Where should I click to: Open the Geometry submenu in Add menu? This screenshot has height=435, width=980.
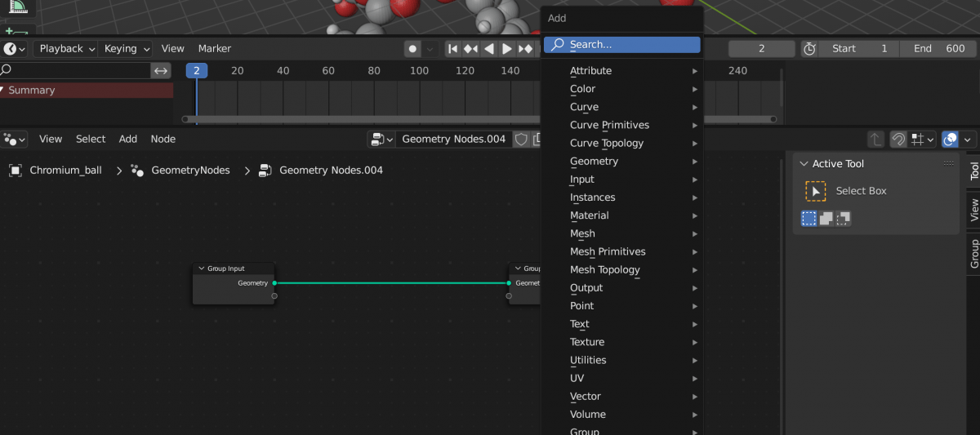(621, 162)
